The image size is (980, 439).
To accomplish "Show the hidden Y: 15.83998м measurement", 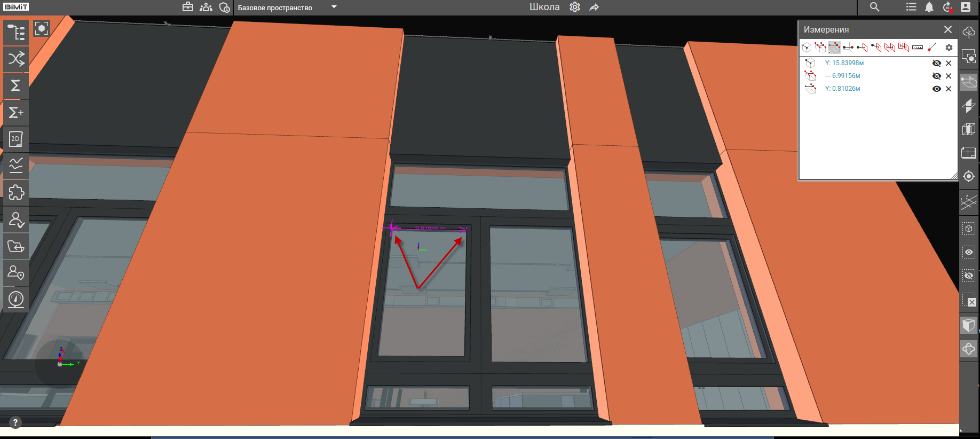I will pos(936,63).
